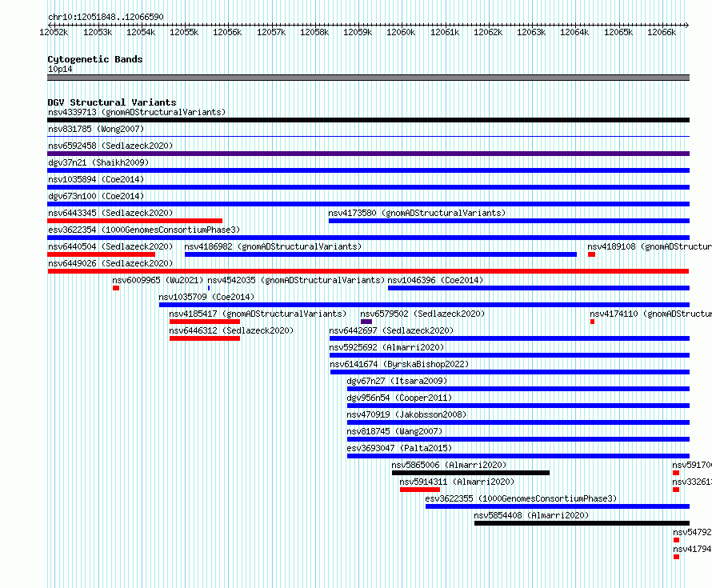Click the 12052k ruler tick label
Image resolution: width=712 pixels, height=588 pixels.
(x=54, y=32)
